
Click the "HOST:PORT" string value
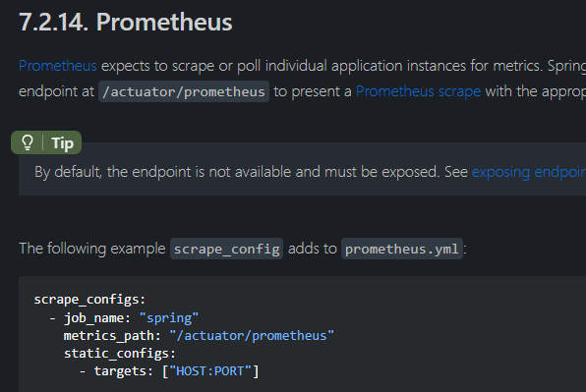pyautogui.click(x=210, y=371)
